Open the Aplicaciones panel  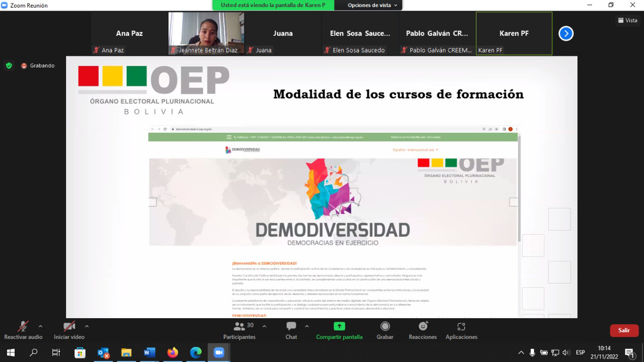pos(461,330)
